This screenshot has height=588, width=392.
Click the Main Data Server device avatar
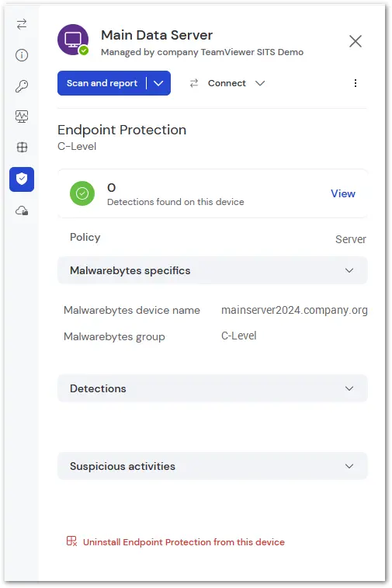[x=73, y=40]
